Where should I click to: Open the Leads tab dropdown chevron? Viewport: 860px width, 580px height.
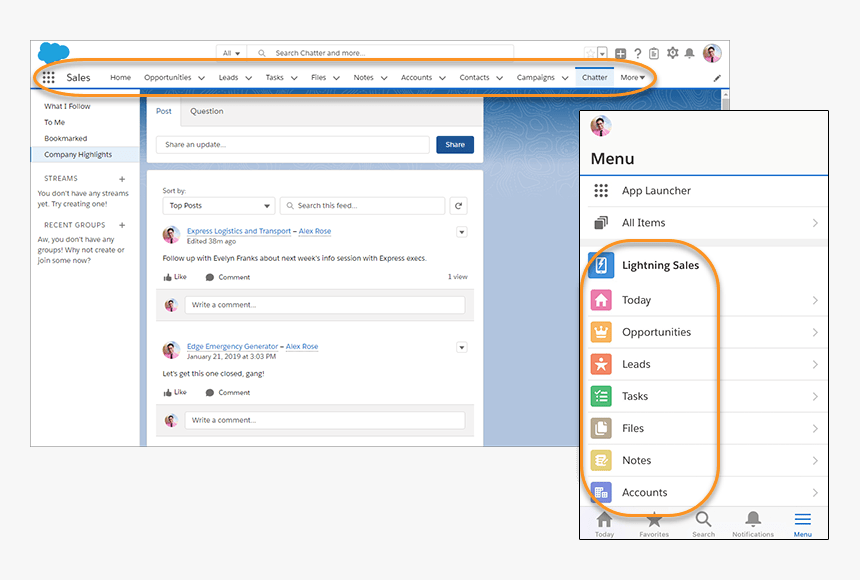coord(248,78)
